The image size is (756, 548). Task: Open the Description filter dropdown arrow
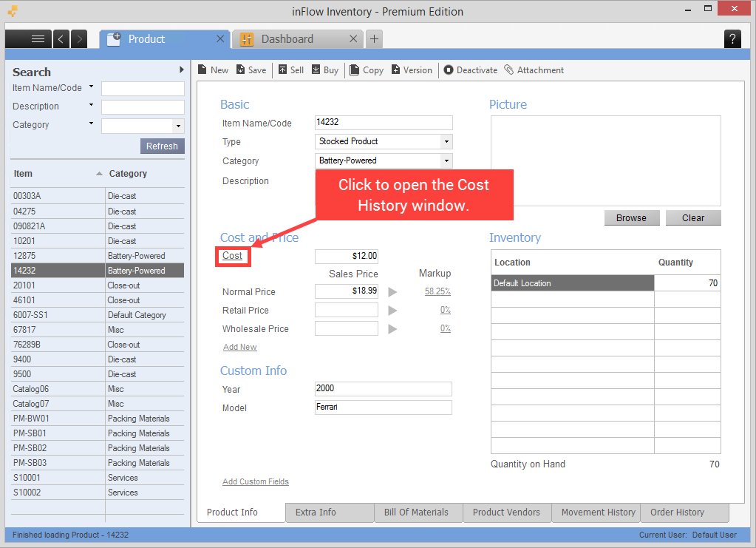click(x=91, y=105)
